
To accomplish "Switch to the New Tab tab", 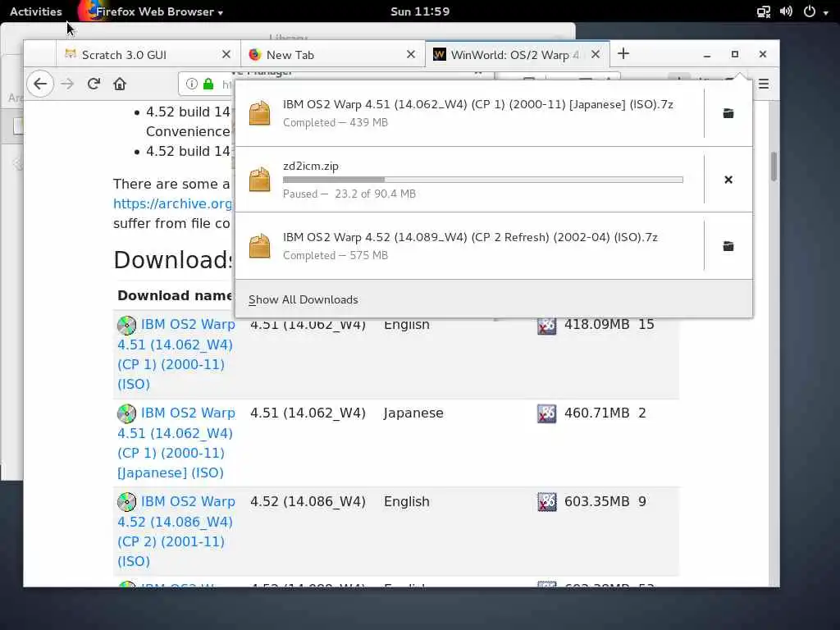I will click(333, 55).
